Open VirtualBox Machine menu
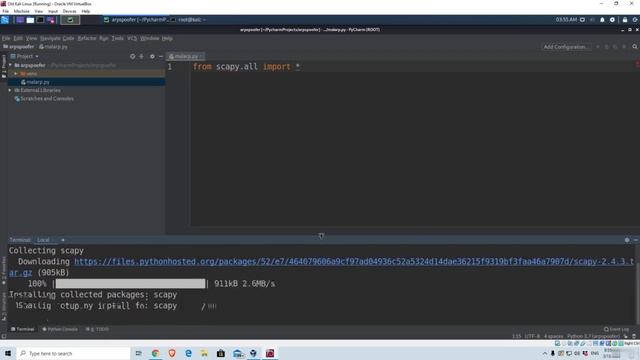This screenshot has height=360, width=640. pos(22,11)
